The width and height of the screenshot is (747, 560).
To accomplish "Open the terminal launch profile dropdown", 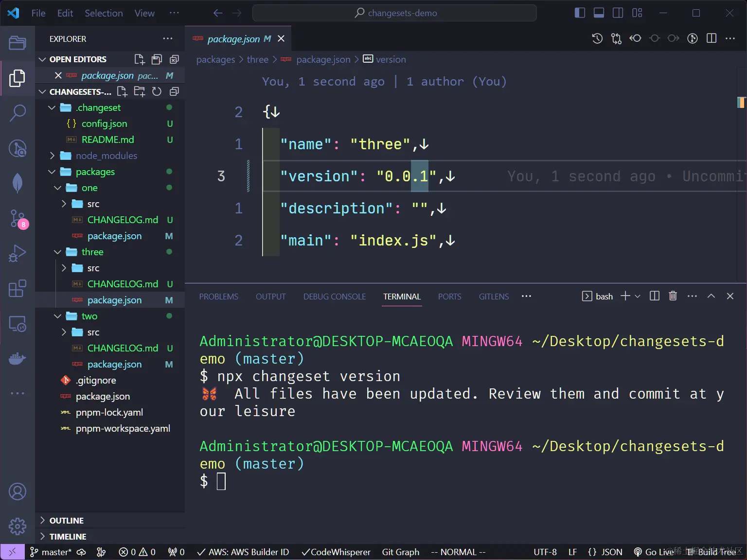I will [638, 296].
